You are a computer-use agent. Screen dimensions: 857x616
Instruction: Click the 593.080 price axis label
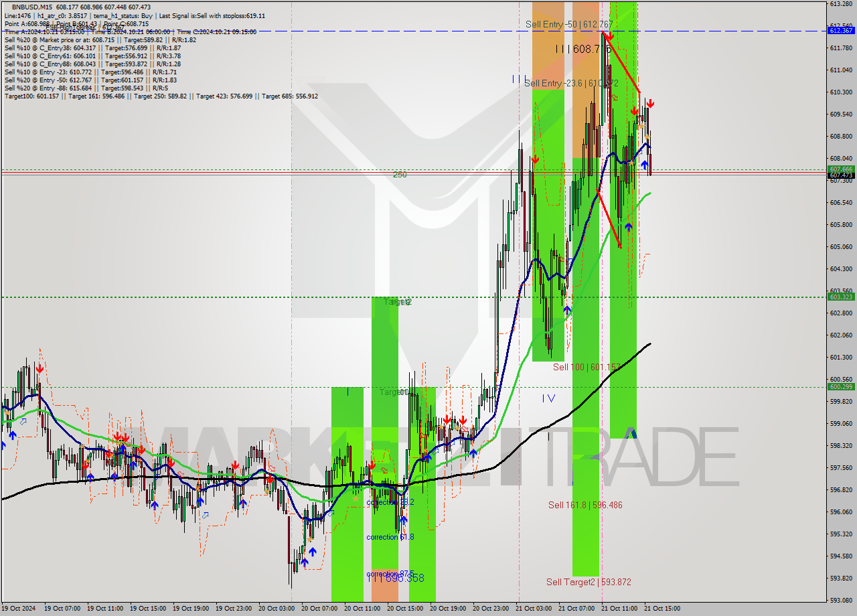pos(841,600)
